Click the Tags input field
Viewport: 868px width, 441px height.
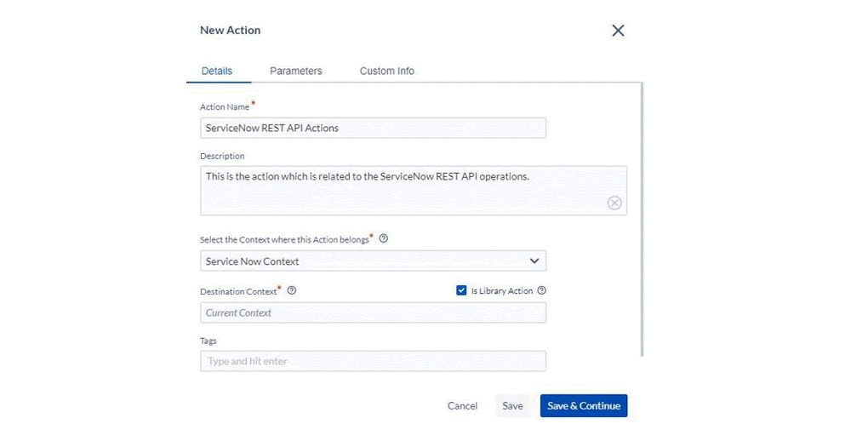pos(373,361)
